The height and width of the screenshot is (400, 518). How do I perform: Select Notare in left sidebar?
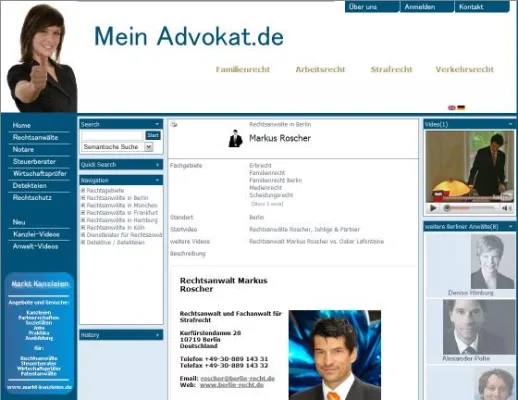click(x=23, y=149)
